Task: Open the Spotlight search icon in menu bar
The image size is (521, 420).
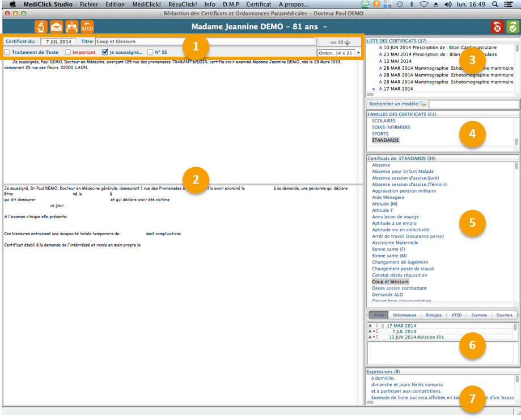Action: click(x=495, y=4)
